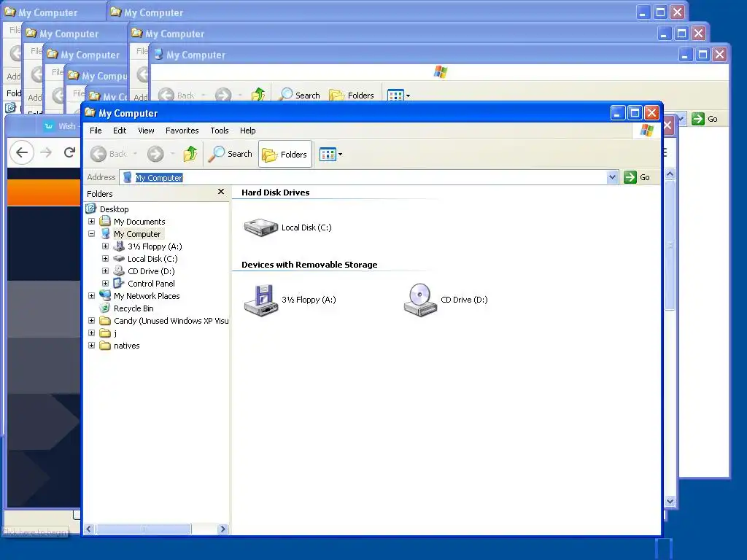Image resolution: width=747 pixels, height=560 pixels.
Task: Expand the j folder tree node
Action: (91, 332)
